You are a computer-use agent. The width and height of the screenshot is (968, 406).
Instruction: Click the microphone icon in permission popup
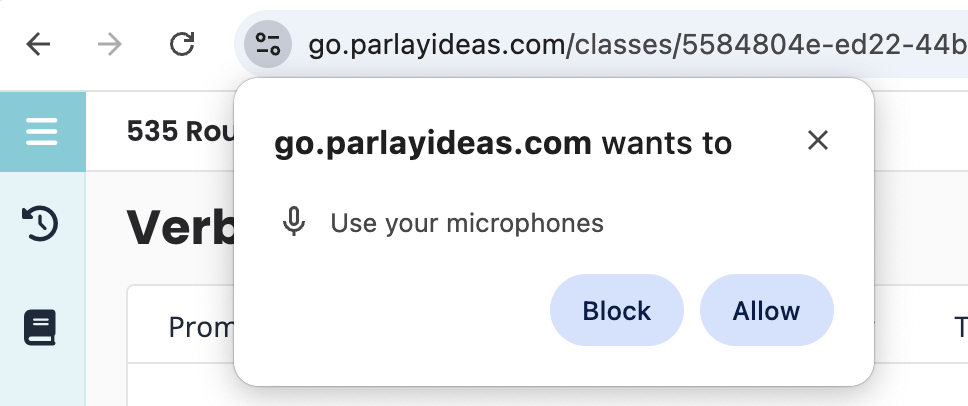[293, 222]
